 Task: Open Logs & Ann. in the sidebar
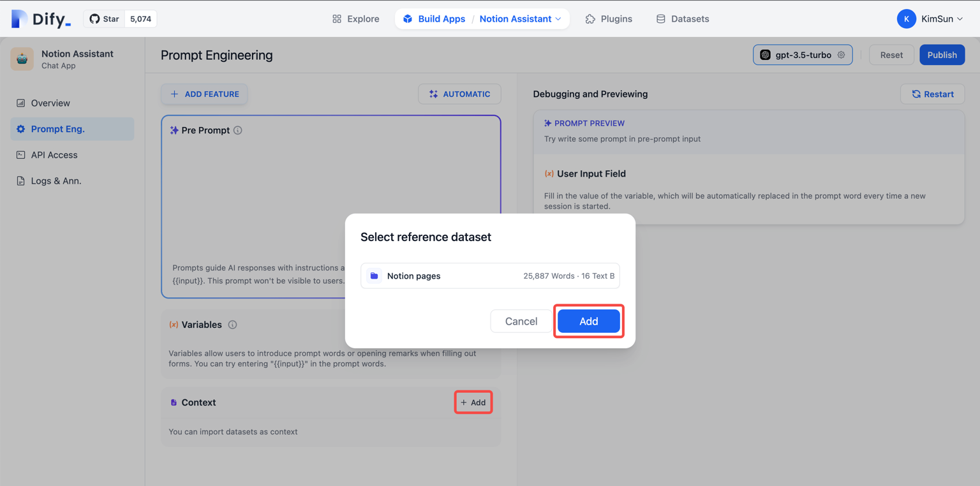[72, 181]
